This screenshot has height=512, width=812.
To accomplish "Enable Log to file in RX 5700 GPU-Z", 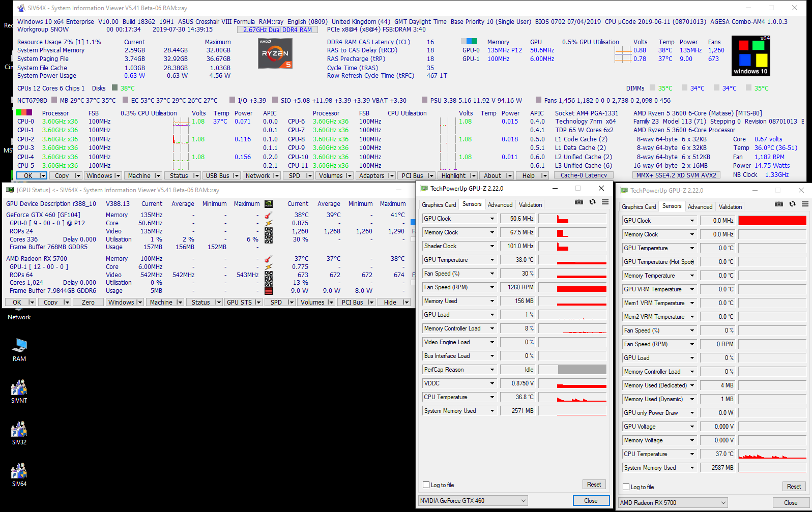I will point(626,487).
